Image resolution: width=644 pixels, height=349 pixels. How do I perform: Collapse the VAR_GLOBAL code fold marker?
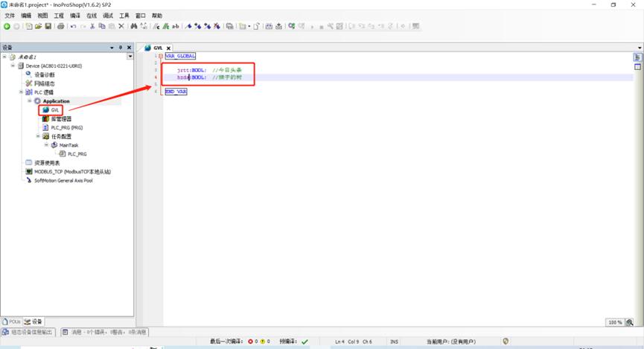(160, 56)
